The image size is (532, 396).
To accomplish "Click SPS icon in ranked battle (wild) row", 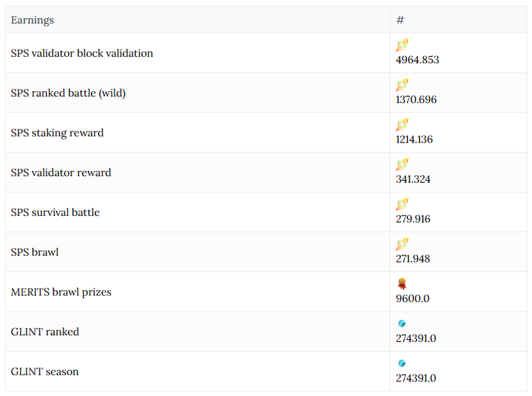I will tap(402, 84).
